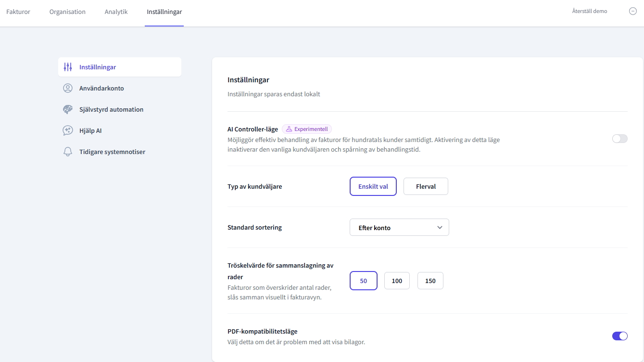Open Tidigare systemnotiser in the sidebar

[x=112, y=152]
